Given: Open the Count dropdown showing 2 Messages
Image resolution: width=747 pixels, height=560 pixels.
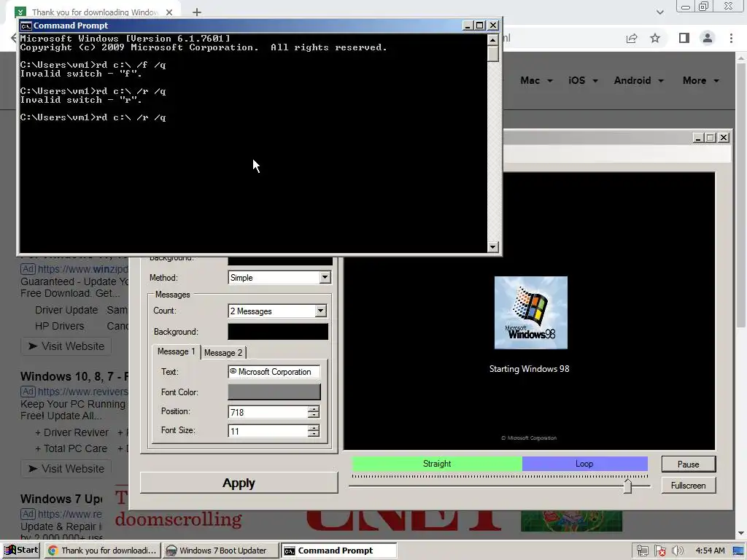Looking at the screenshot, I should [321, 311].
